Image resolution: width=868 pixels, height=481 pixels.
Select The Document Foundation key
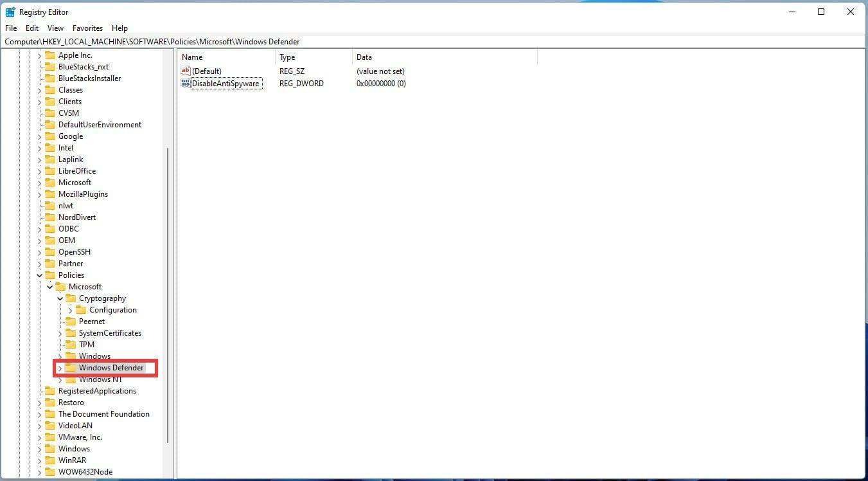click(x=104, y=414)
